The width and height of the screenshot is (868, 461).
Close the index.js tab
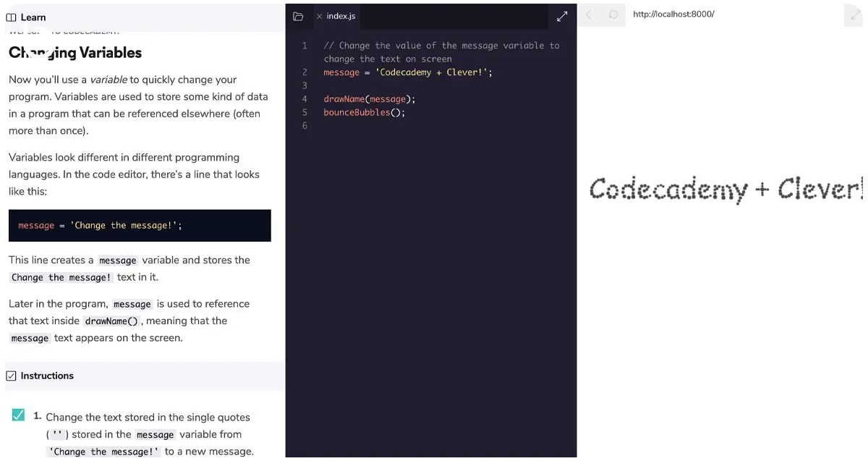(319, 16)
